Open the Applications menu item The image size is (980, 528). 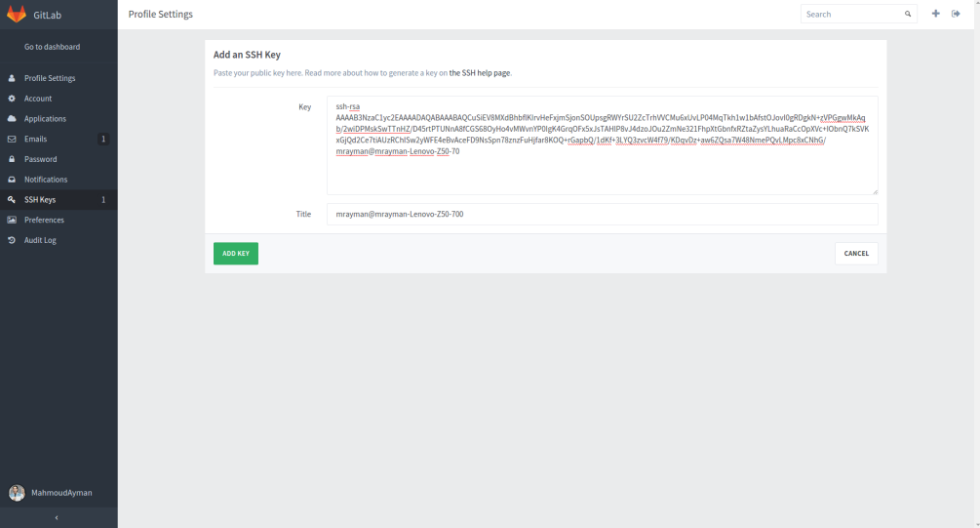45,119
